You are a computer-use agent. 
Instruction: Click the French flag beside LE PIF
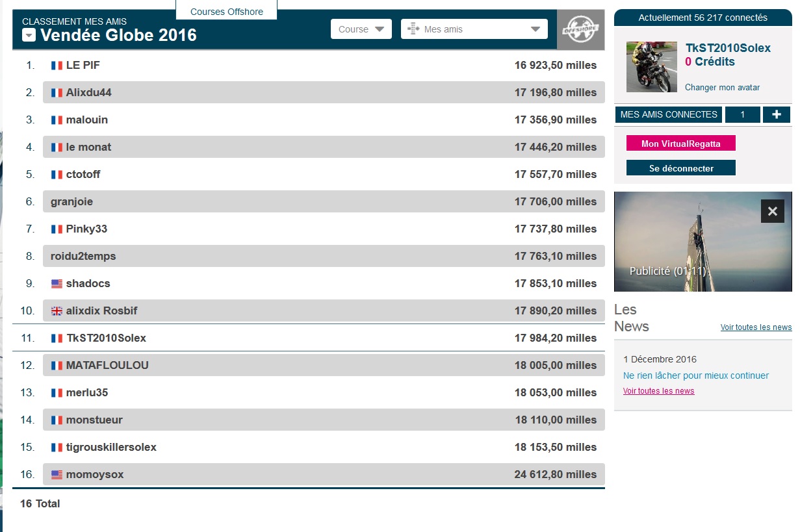click(57, 66)
